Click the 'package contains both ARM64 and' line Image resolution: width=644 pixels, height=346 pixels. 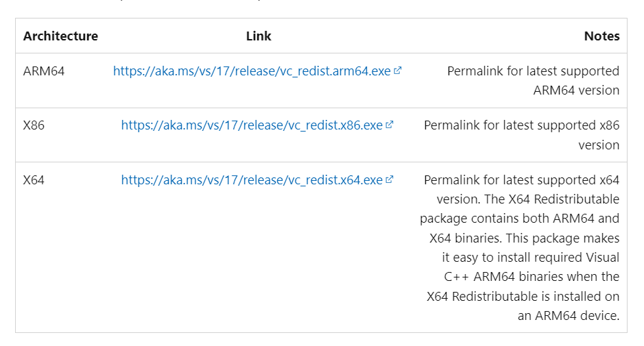pos(520,219)
